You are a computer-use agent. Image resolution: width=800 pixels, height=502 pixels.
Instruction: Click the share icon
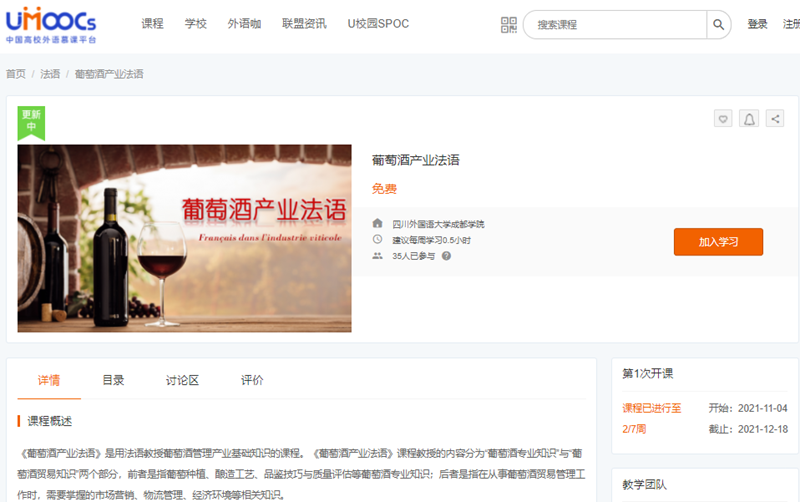(775, 119)
